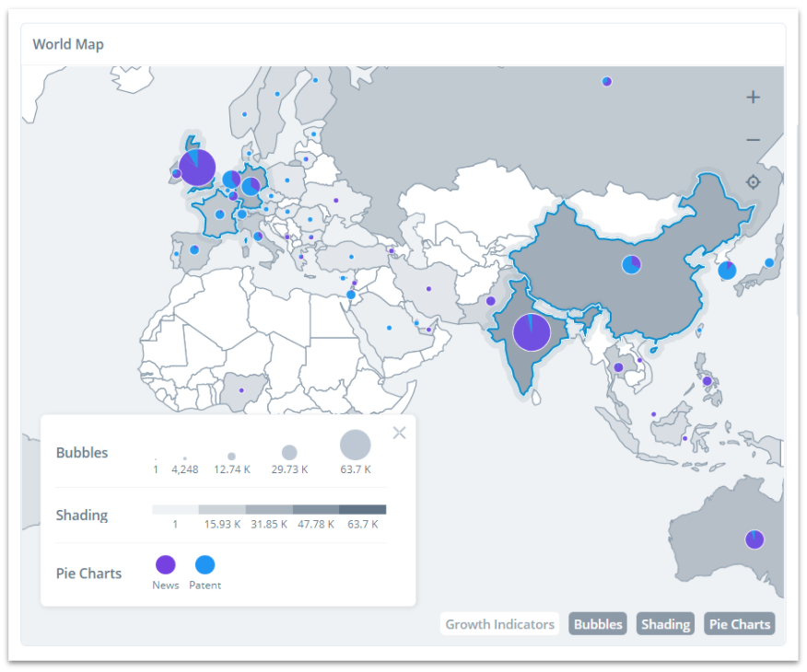Click the pie chart over Australia

click(754, 539)
